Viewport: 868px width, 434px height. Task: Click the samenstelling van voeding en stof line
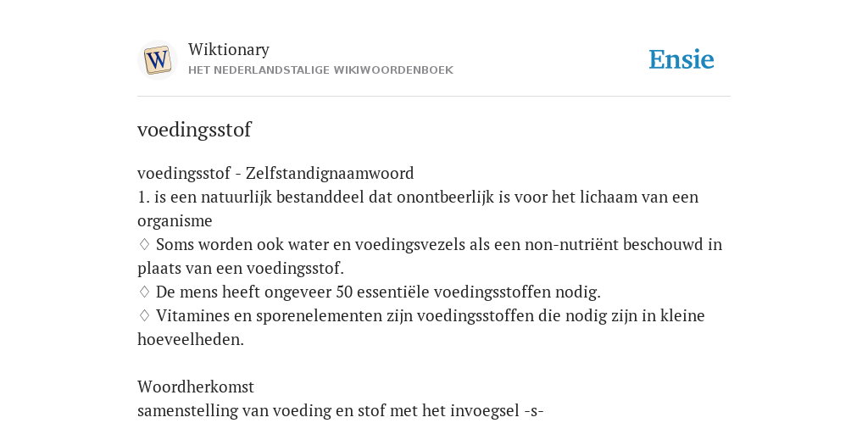click(341, 411)
